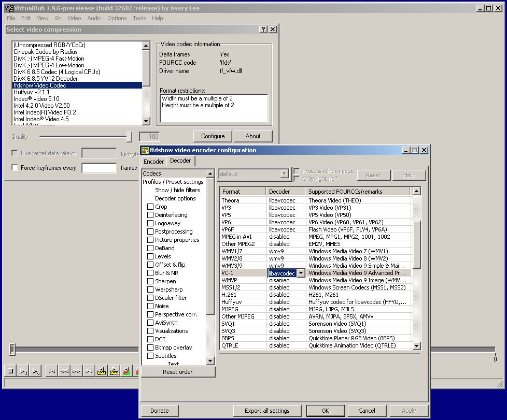507x420 pixels.
Task: Click the VirtualDub title bar app icon
Action: click(x=9, y=8)
